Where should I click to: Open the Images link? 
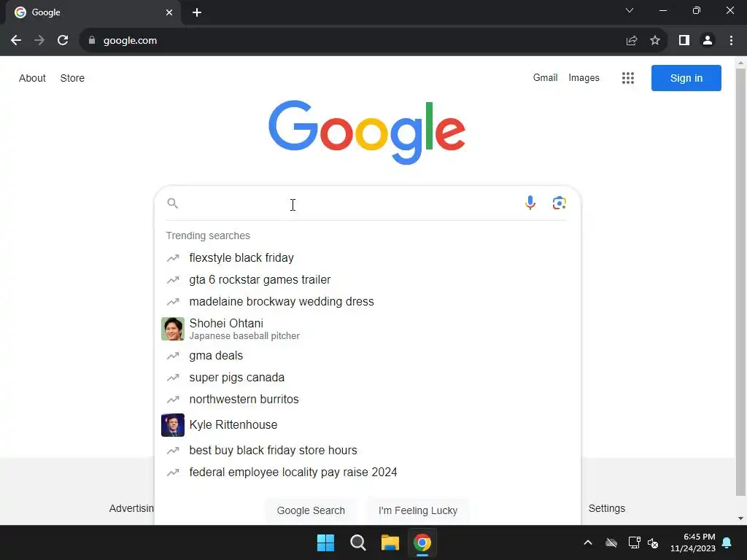point(584,77)
